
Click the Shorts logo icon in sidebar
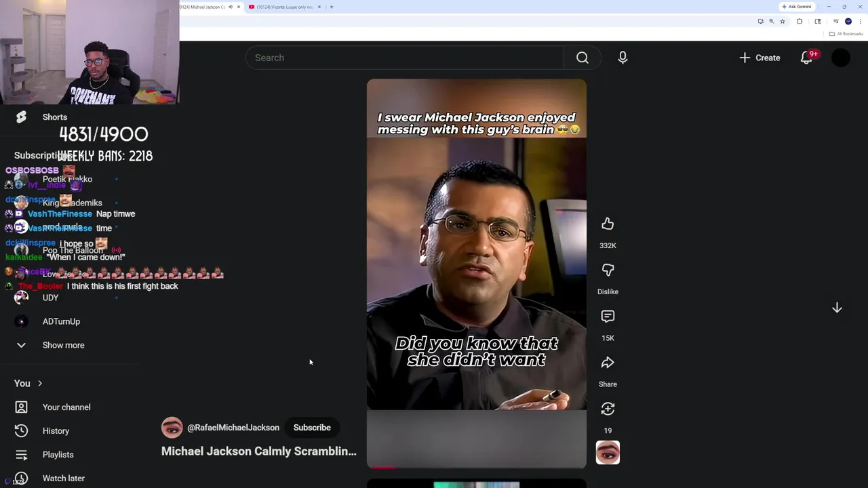pos(21,117)
